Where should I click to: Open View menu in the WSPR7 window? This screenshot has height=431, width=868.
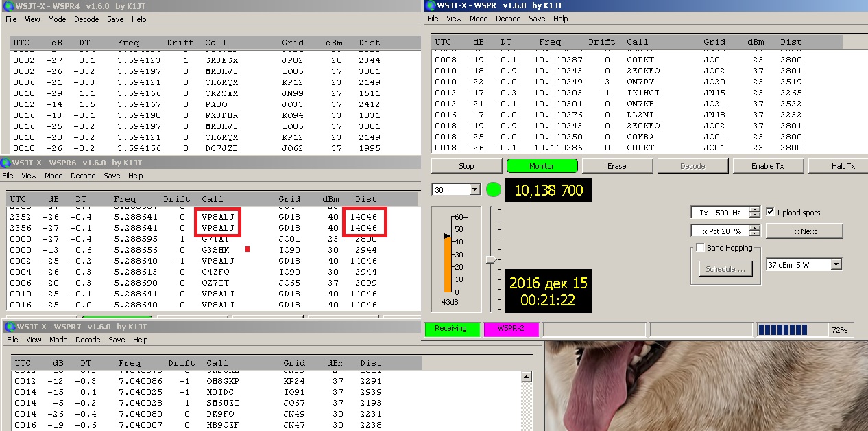[x=34, y=340]
